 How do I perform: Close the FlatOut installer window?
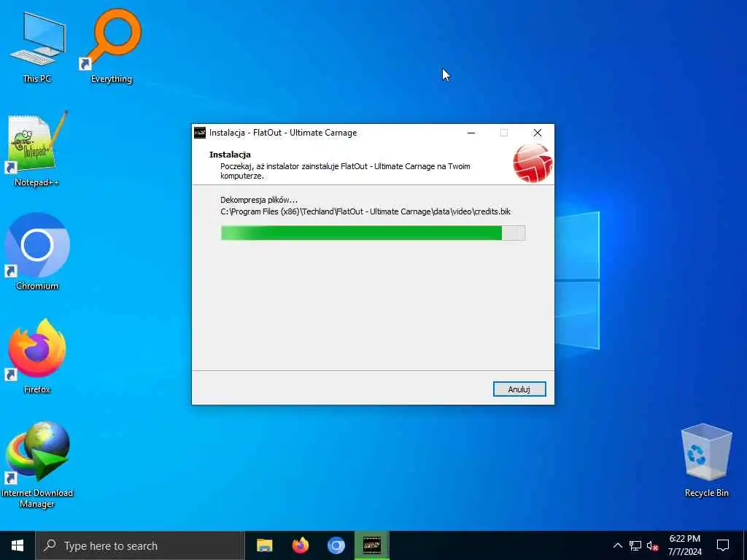[x=538, y=133]
